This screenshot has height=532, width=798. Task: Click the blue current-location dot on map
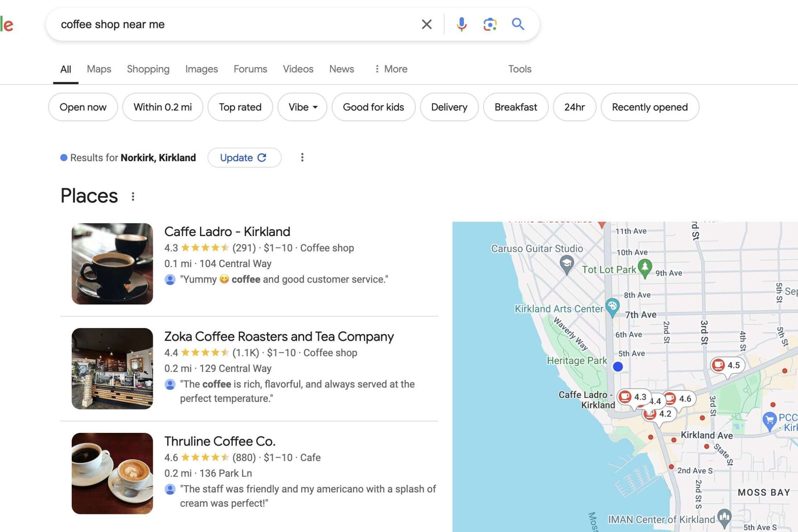click(618, 367)
